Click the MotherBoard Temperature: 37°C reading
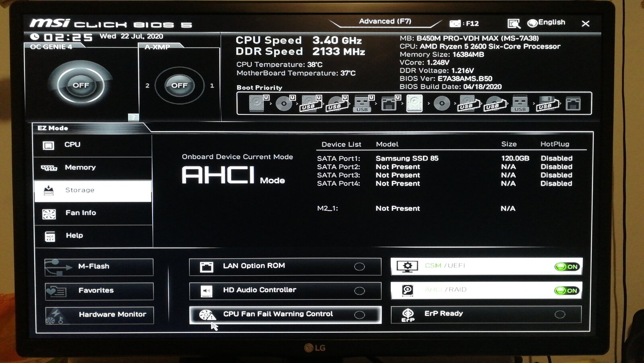Screen dimensions: 644x363 [296, 73]
